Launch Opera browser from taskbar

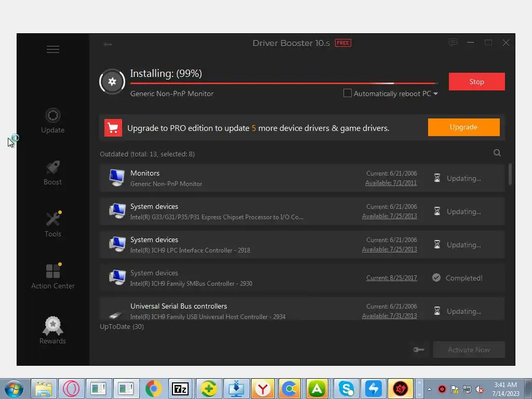71,389
